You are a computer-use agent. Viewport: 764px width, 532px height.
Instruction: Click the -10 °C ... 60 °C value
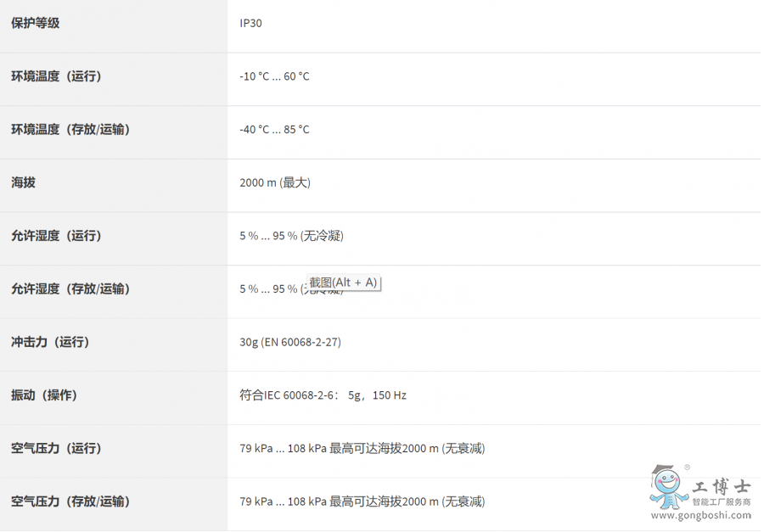(x=274, y=76)
